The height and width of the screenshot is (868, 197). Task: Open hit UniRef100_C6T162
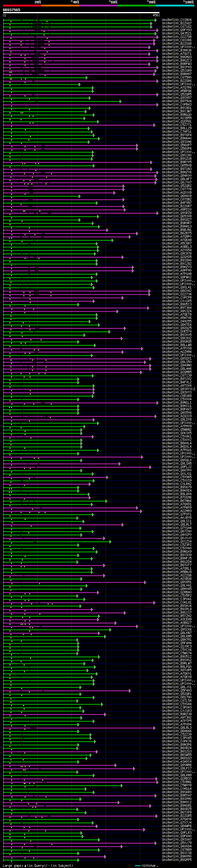[x=177, y=26]
